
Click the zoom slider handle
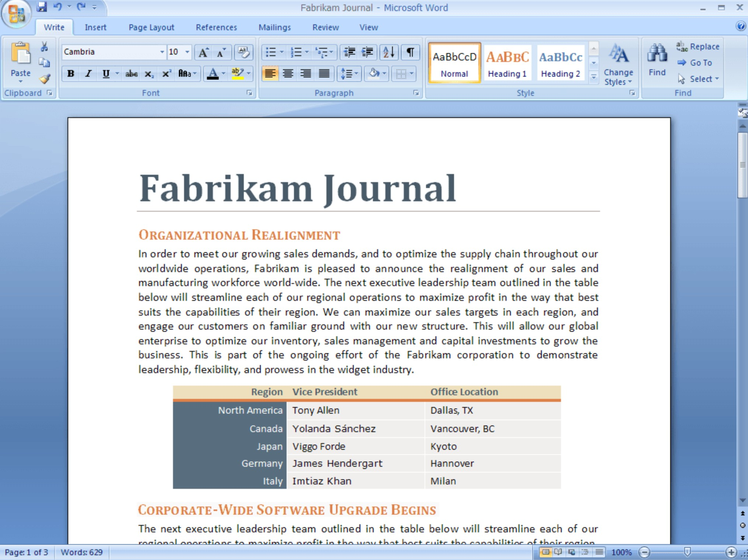687,552
